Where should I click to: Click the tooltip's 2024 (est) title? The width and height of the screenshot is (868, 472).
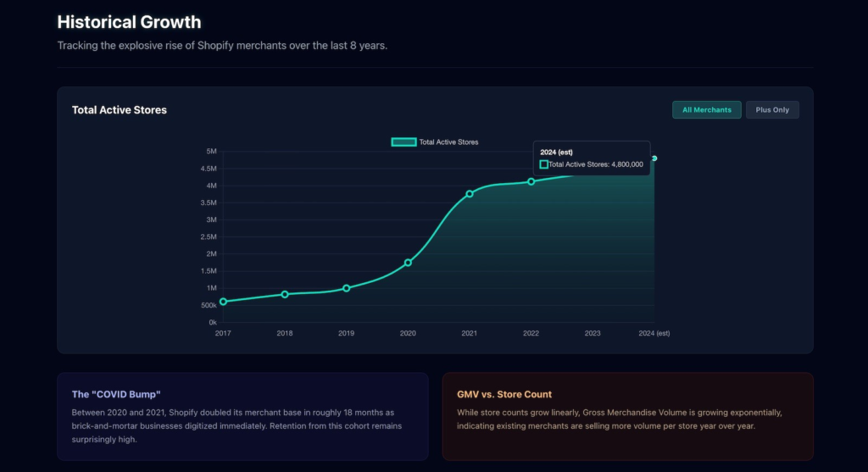click(x=556, y=152)
